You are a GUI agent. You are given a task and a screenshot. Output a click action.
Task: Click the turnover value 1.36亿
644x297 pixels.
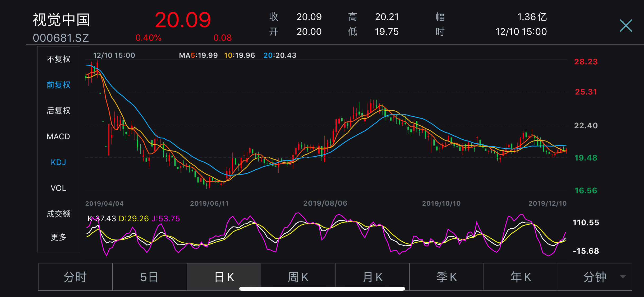tap(532, 17)
